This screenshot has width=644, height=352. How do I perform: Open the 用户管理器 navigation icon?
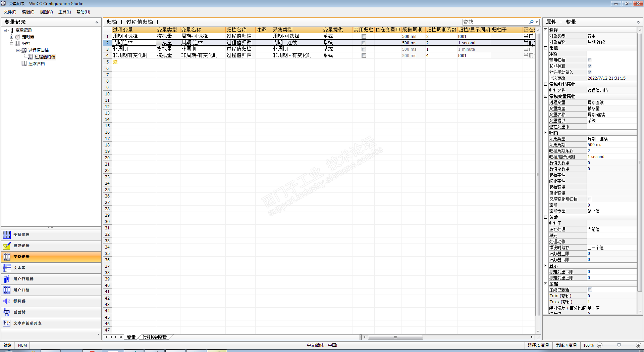7,279
